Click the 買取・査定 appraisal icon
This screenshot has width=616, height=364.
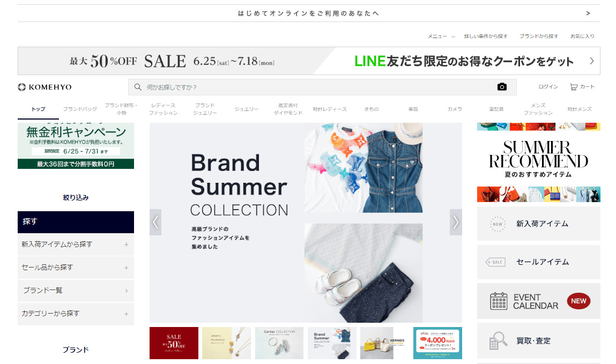498,340
